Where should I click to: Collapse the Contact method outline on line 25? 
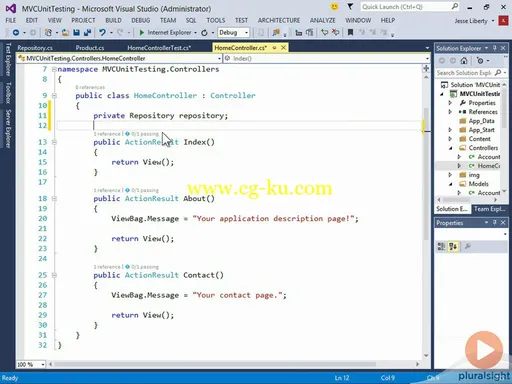(x=54, y=275)
